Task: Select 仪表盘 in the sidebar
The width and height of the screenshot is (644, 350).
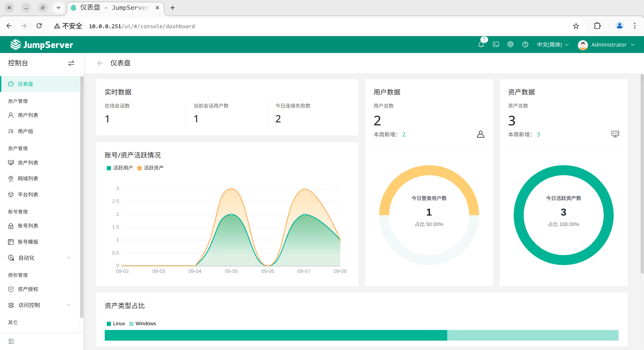Action: pos(40,84)
